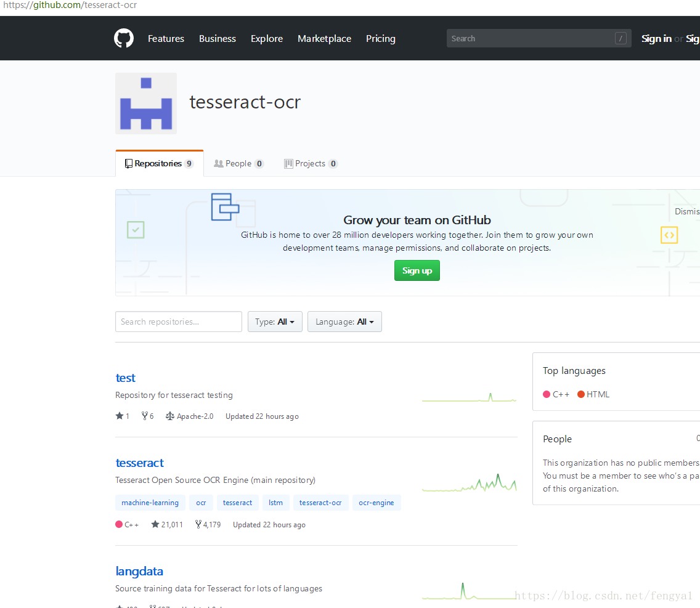The width and height of the screenshot is (700, 608).
Task: Click the Apache-2.0 license scale icon
Action: (170, 416)
